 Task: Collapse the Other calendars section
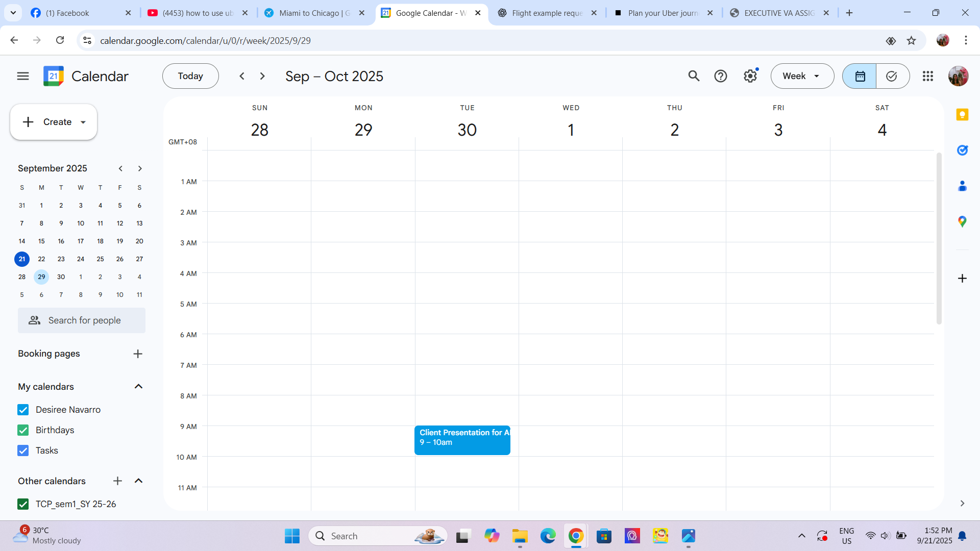pos(138,481)
